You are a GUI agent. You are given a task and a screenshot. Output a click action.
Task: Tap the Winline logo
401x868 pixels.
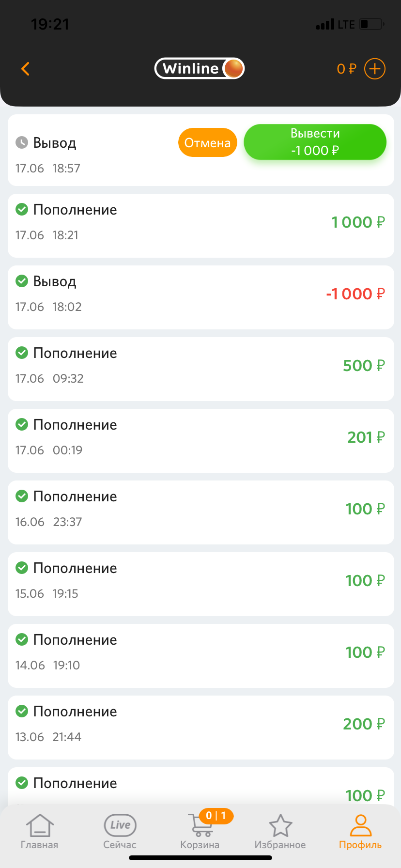point(200,68)
